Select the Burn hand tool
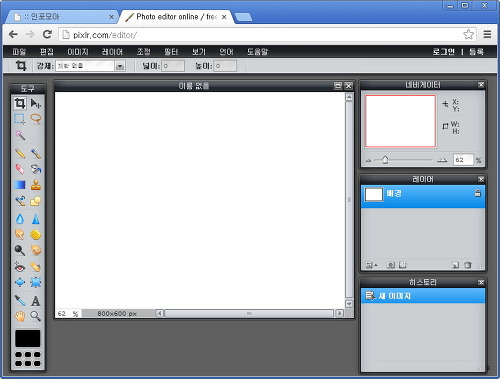 click(36, 250)
